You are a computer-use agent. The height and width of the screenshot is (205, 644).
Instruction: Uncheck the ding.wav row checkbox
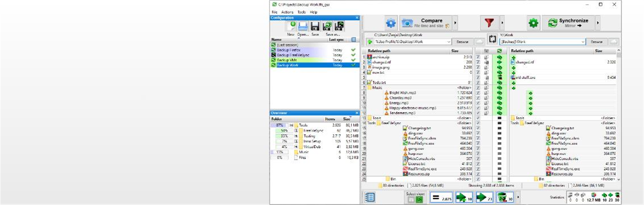point(478,133)
